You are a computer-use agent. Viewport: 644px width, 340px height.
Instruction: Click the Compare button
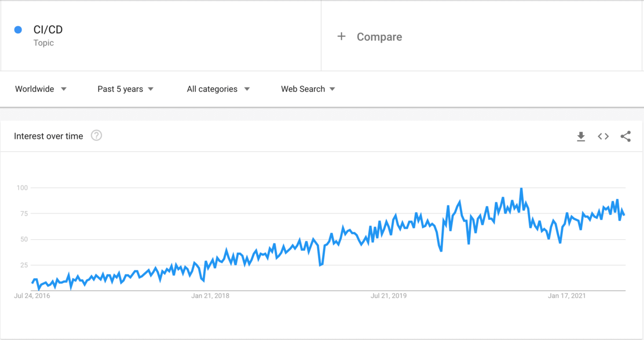[x=379, y=36]
